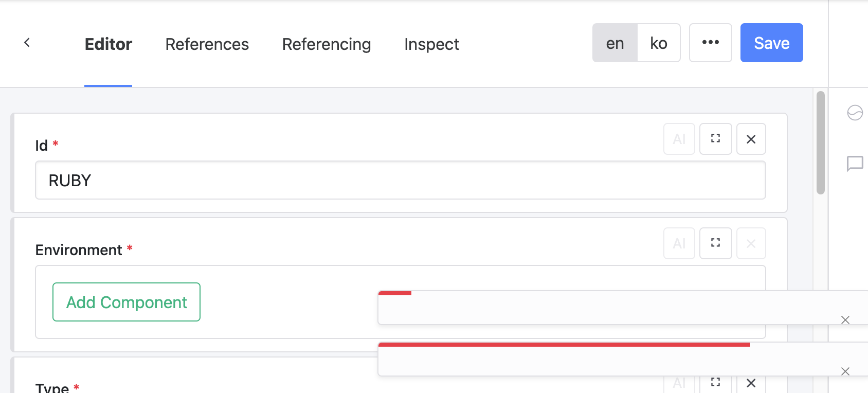
Task: Open the more options ellipsis menu
Action: point(711,43)
